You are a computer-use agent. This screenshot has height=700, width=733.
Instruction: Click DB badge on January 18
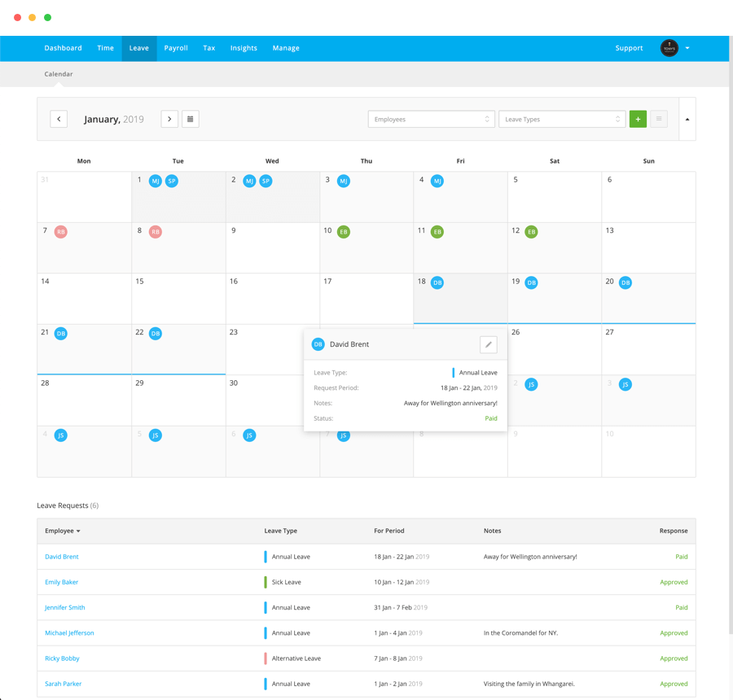point(437,282)
